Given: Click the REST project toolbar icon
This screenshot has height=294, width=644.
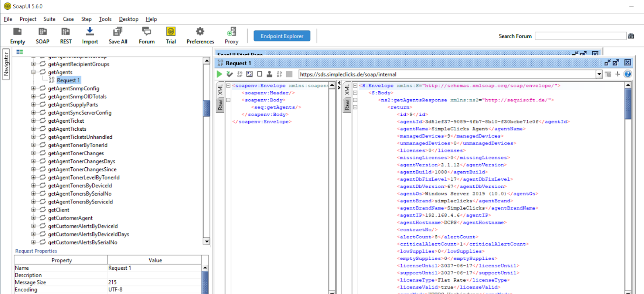Looking at the screenshot, I should pos(66,35).
